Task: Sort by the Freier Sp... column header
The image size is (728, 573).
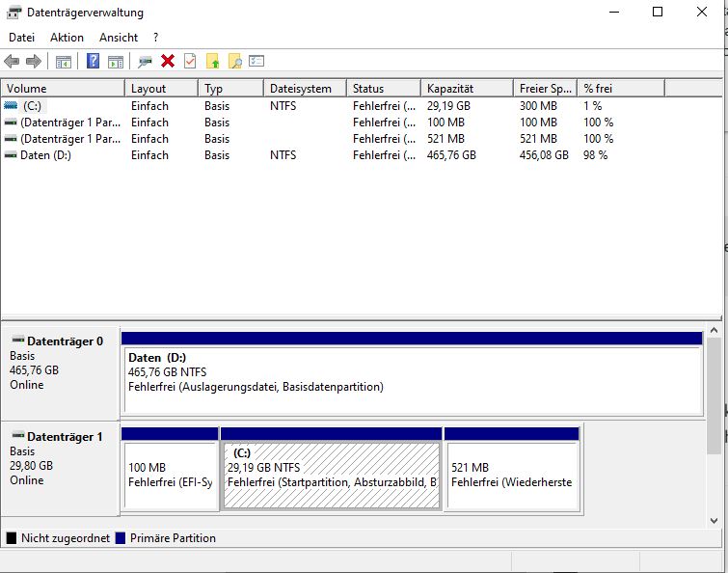Action: click(545, 88)
